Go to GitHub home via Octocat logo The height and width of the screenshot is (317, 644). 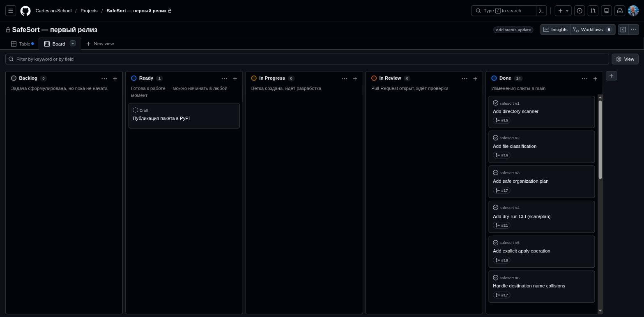coord(25,11)
